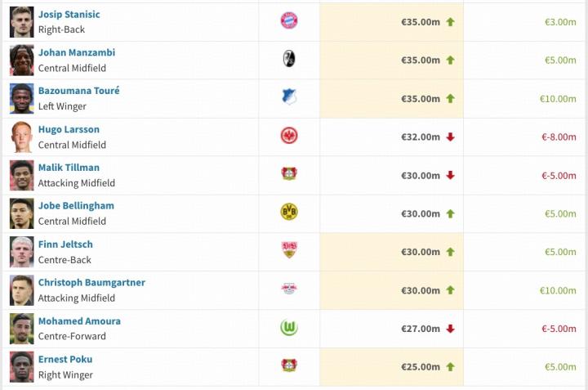
Task: Click Finn Jeltsch's green up arrow indicator
Action: click(x=450, y=252)
